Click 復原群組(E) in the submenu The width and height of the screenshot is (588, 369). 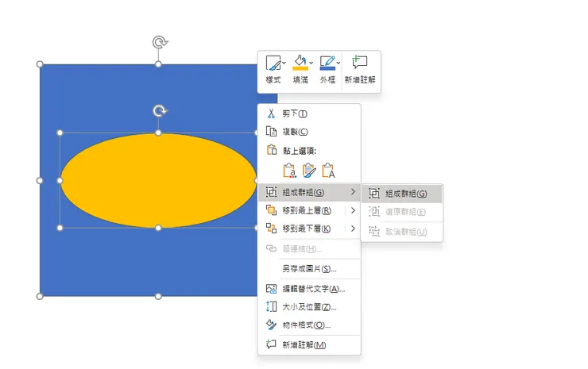tap(402, 212)
